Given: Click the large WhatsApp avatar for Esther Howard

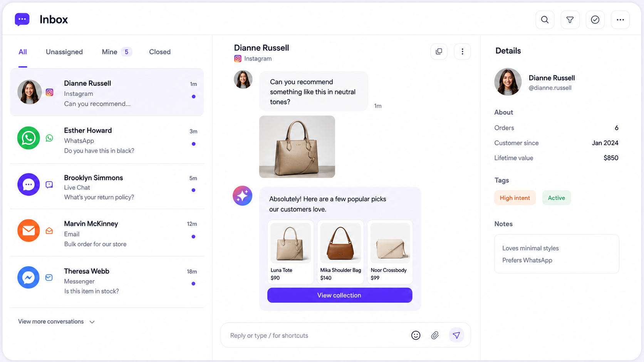Looking at the screenshot, I should pos(29,138).
